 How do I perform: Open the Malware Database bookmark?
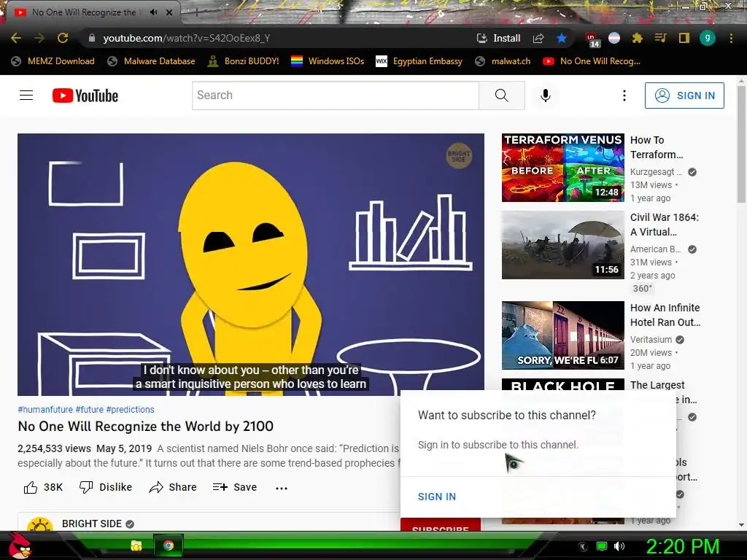tap(151, 61)
